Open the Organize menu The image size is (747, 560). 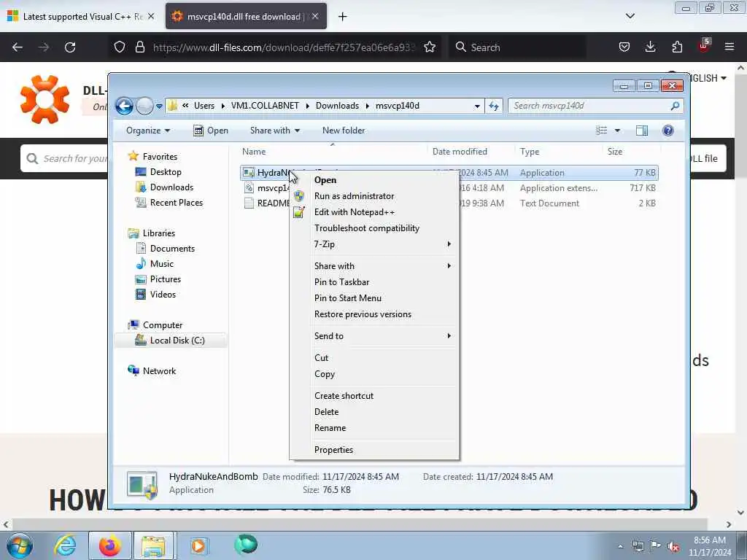click(147, 131)
